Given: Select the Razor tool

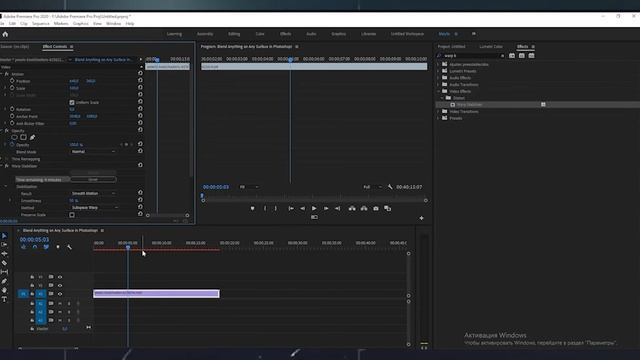Looking at the screenshot, I should [4, 263].
